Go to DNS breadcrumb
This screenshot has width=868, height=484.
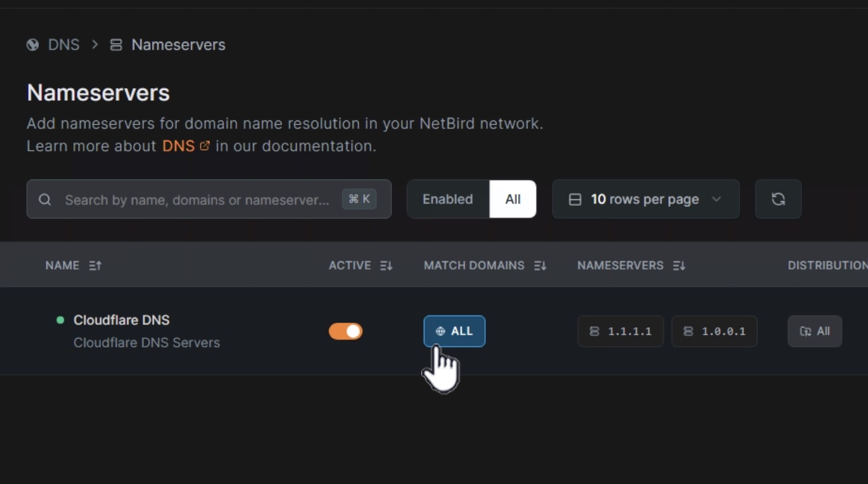pos(64,45)
